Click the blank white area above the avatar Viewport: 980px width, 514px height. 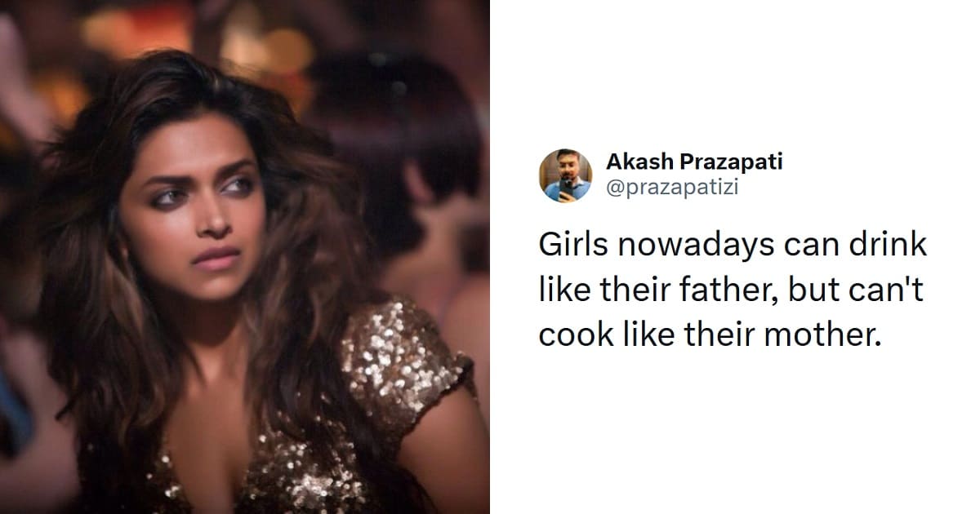(x=735, y=73)
